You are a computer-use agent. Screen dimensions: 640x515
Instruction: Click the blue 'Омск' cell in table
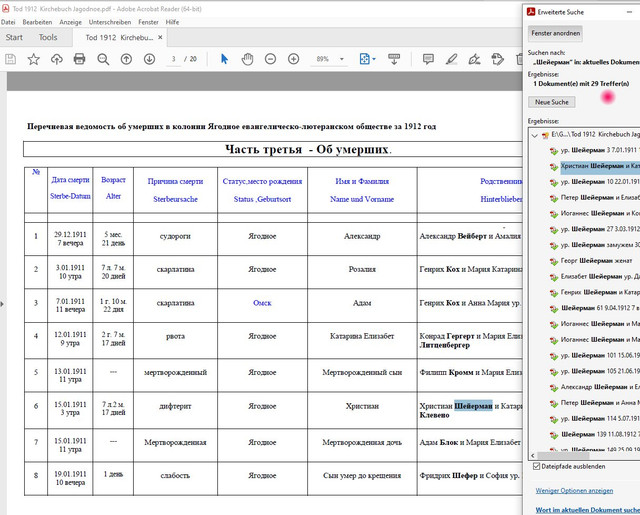(262, 303)
